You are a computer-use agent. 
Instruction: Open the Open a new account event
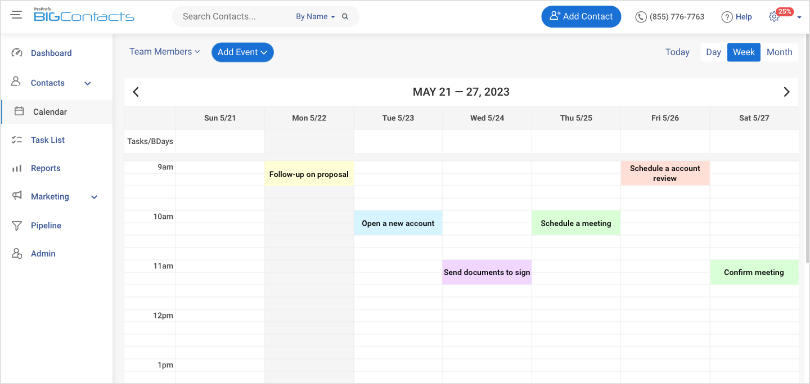pyautogui.click(x=398, y=223)
